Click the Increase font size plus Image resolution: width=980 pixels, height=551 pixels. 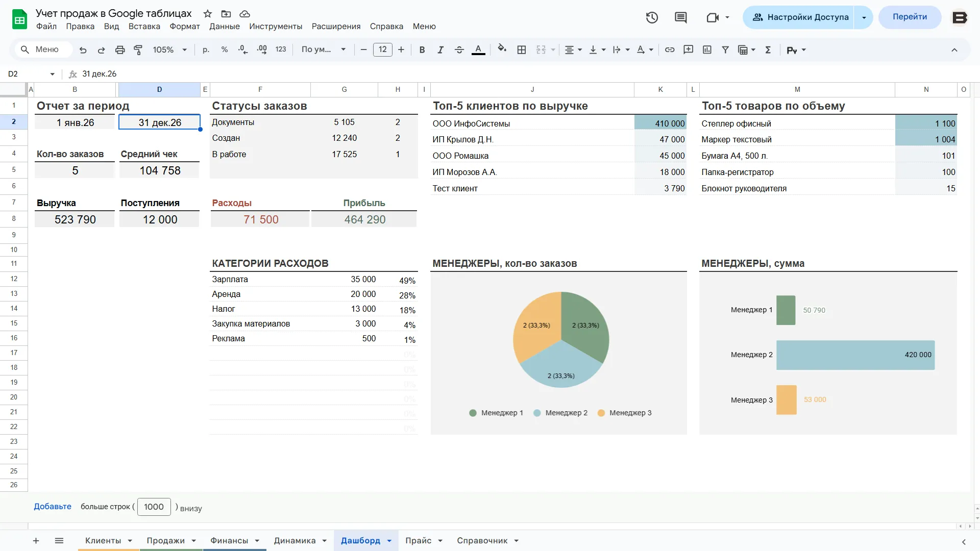tap(401, 50)
